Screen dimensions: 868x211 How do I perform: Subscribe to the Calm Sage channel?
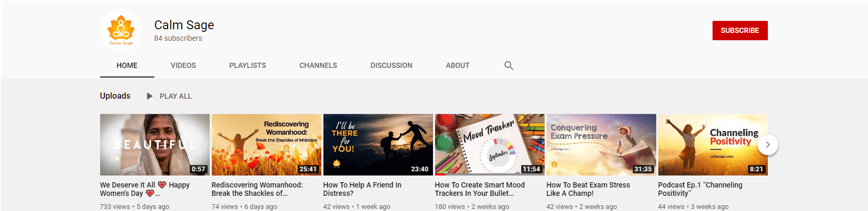740,30
